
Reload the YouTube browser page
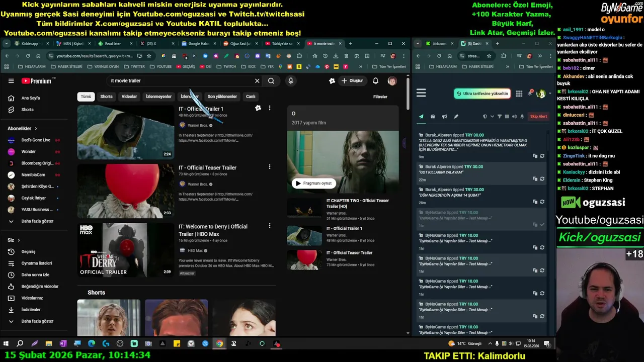28,56
